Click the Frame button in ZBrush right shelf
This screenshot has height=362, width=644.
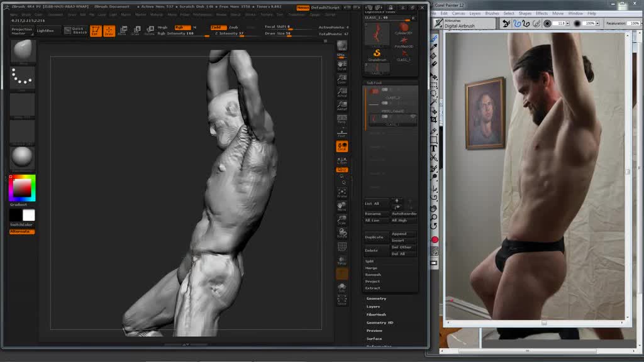pyautogui.click(x=341, y=194)
